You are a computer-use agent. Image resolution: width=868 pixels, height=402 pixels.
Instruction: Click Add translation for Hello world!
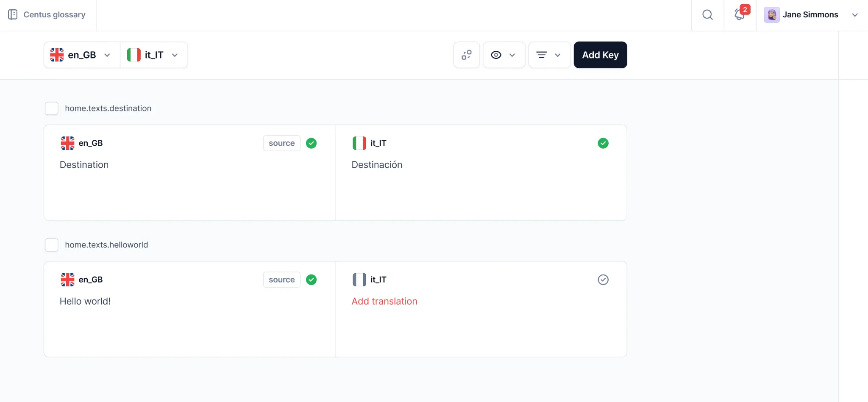(x=384, y=301)
